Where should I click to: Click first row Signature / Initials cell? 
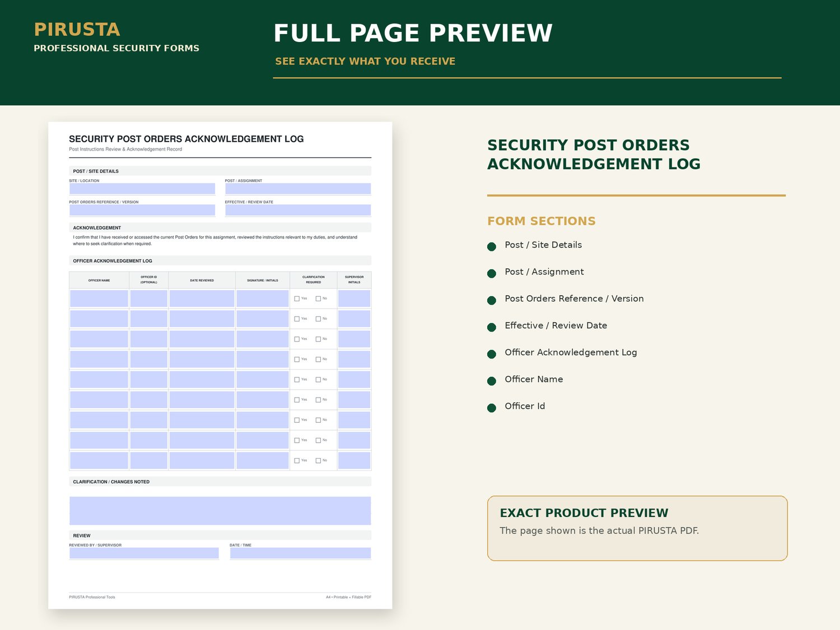click(x=263, y=298)
